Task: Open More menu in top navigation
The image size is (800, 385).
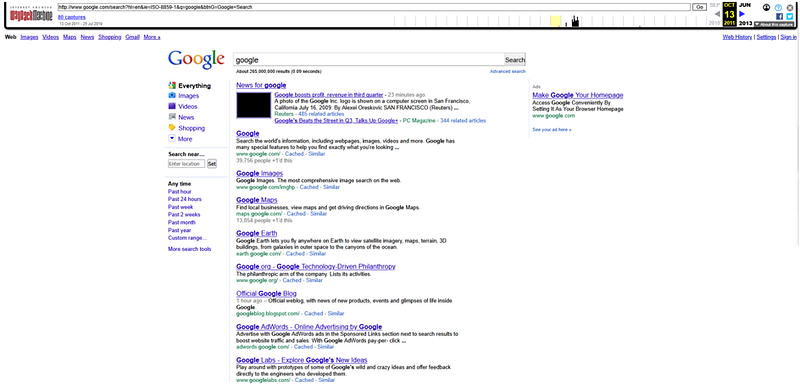Action: (152, 37)
